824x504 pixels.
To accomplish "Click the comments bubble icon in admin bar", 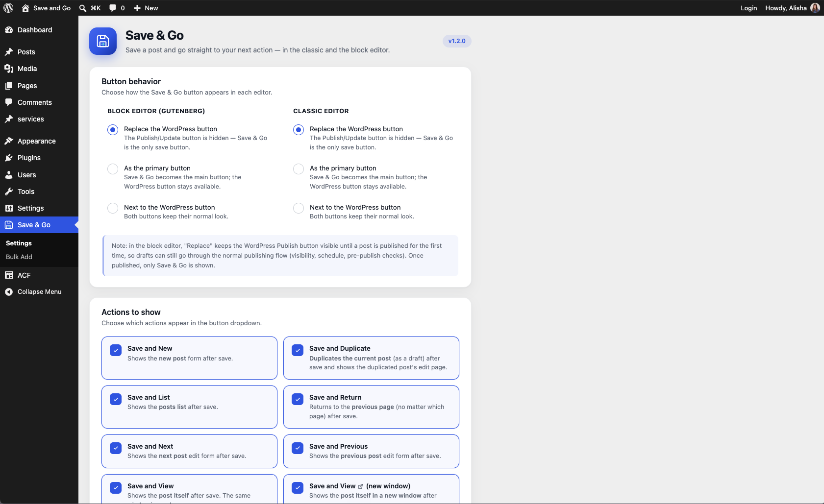I will click(113, 8).
